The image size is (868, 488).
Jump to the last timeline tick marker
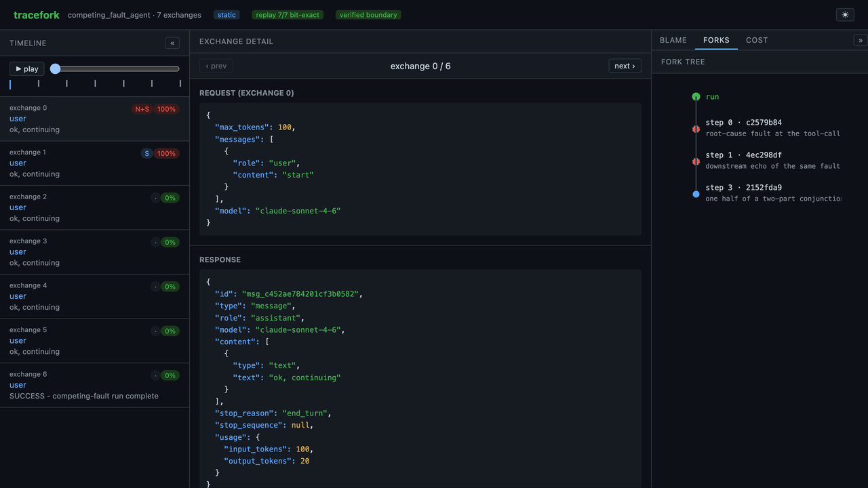click(180, 83)
